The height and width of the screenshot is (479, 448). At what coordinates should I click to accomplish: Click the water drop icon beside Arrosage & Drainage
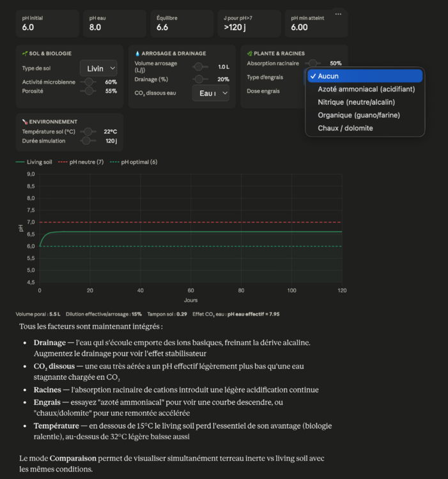point(137,54)
